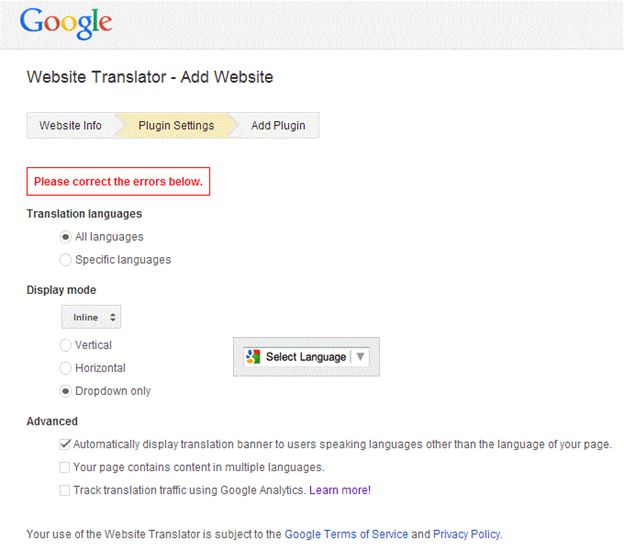The height and width of the screenshot is (551, 624).
Task: Select the All languages radio button
Action: pyautogui.click(x=66, y=237)
